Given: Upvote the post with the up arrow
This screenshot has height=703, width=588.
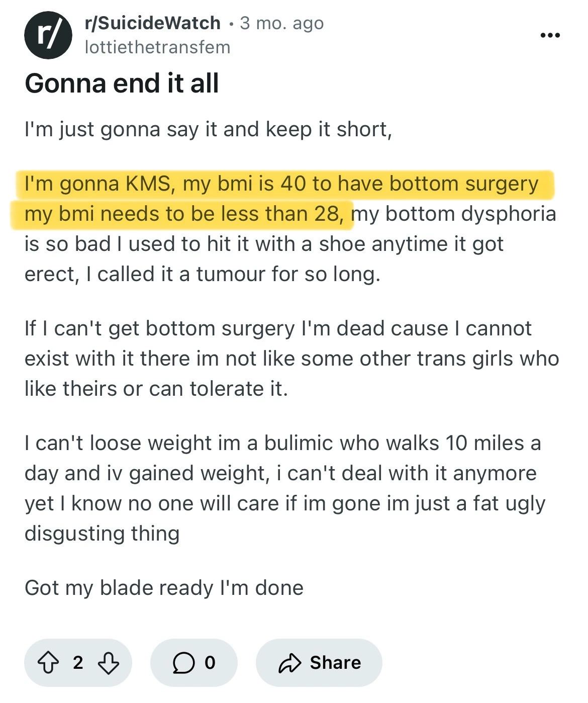Looking at the screenshot, I should pyautogui.click(x=48, y=663).
